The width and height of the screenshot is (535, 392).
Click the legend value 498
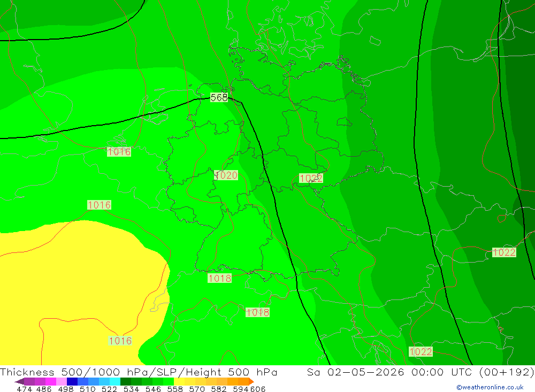tap(66, 389)
